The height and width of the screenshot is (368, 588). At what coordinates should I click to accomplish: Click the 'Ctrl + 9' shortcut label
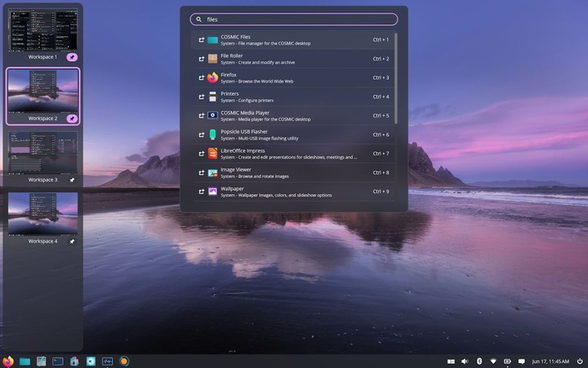[x=381, y=192]
